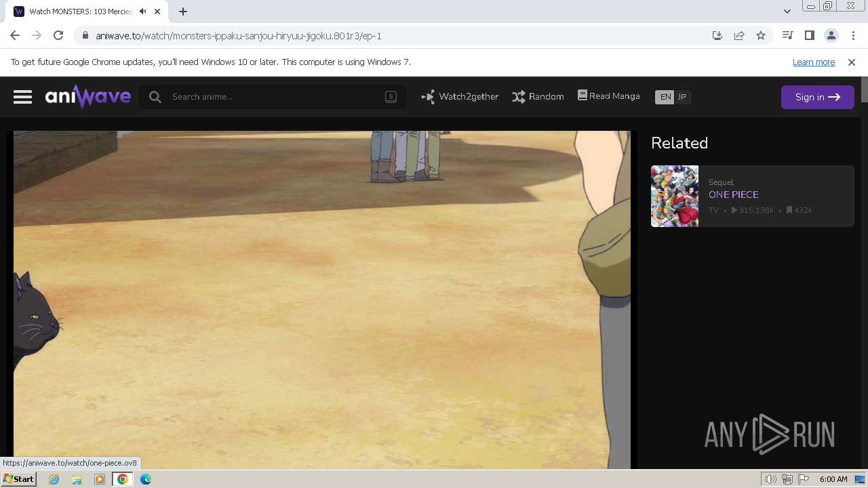This screenshot has height=488, width=868.
Task: Open Read Manga
Action: point(608,96)
